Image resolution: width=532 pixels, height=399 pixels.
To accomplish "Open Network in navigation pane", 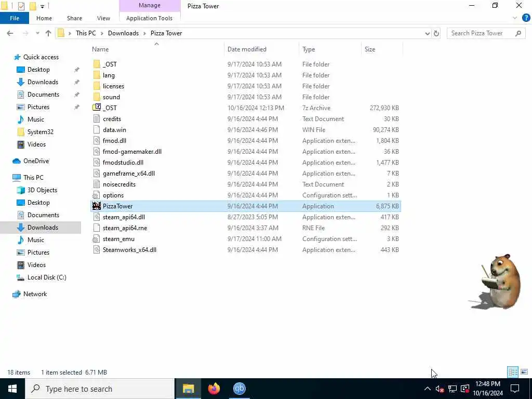I will [x=35, y=294].
